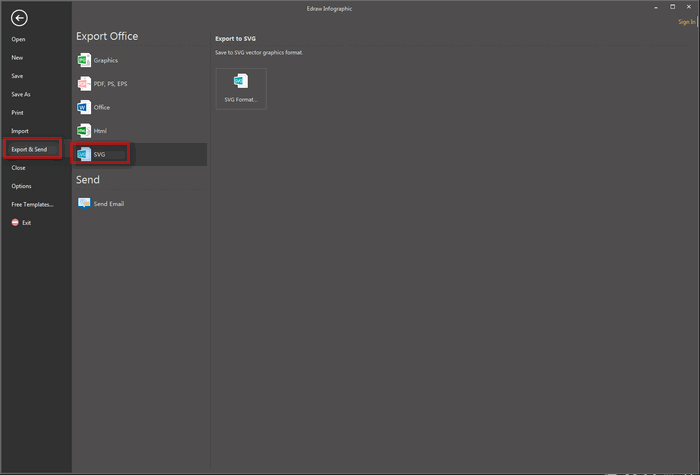
Task: Close the Edraw Infographic window
Action: pyautogui.click(x=689, y=7)
